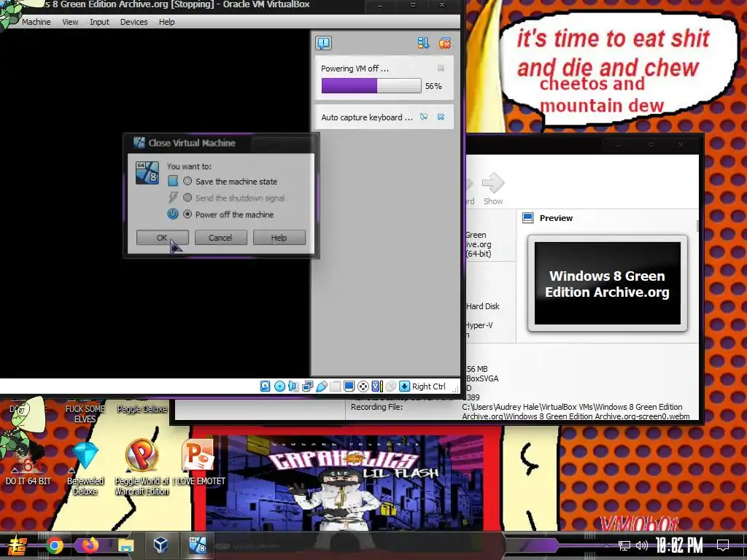Click the recording status reel icon
Viewport: 747px width, 560px height.
pyautogui.click(x=363, y=386)
